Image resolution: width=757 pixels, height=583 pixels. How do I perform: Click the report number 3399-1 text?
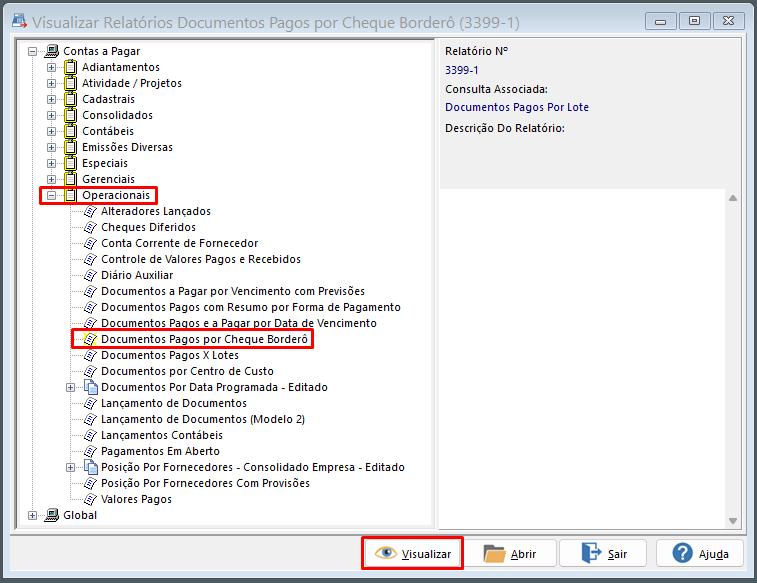click(x=462, y=70)
